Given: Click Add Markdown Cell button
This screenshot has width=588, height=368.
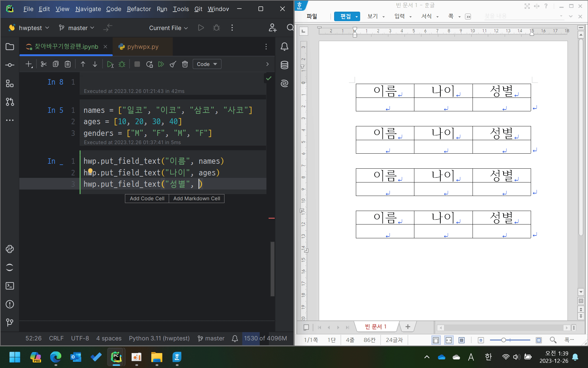Looking at the screenshot, I should pyautogui.click(x=197, y=198).
